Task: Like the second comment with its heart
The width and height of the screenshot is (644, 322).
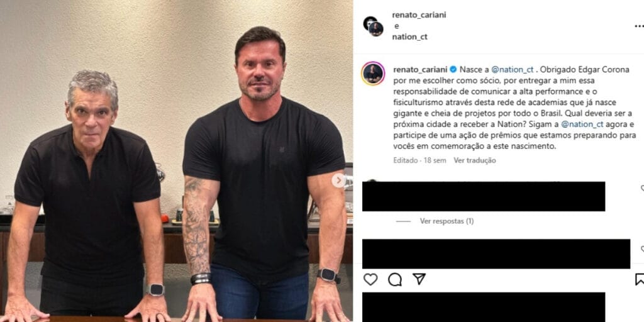Action: (642, 249)
